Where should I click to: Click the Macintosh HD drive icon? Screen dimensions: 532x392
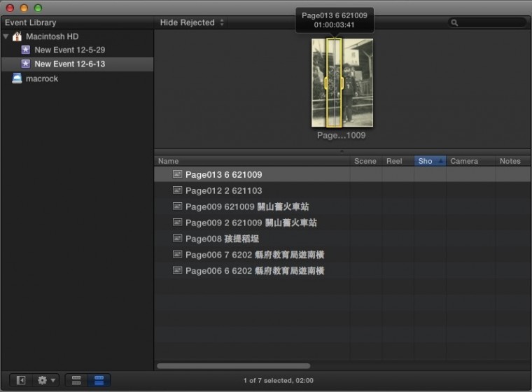17,36
